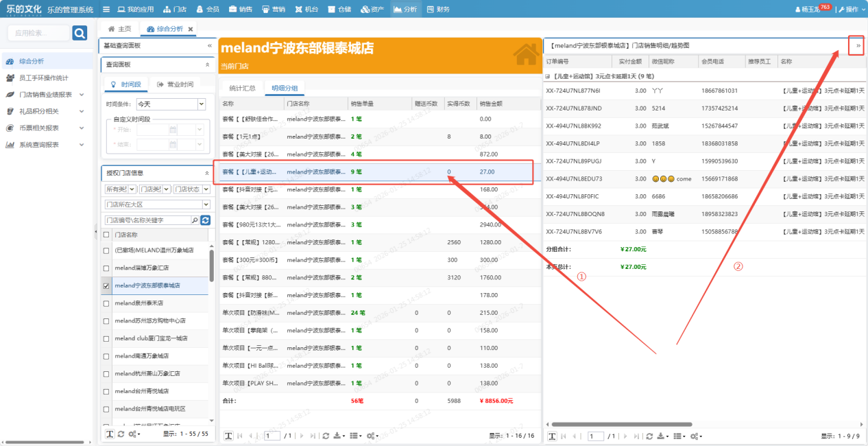
Task: Click the blue search magnifier button
Action: click(x=80, y=33)
